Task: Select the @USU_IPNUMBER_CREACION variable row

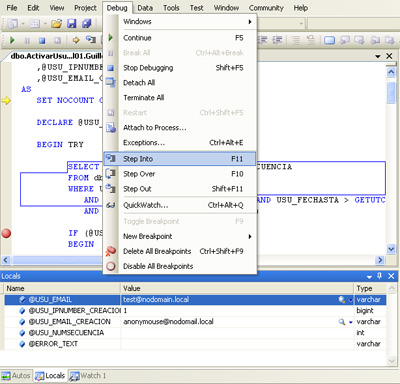Action: 195,311
